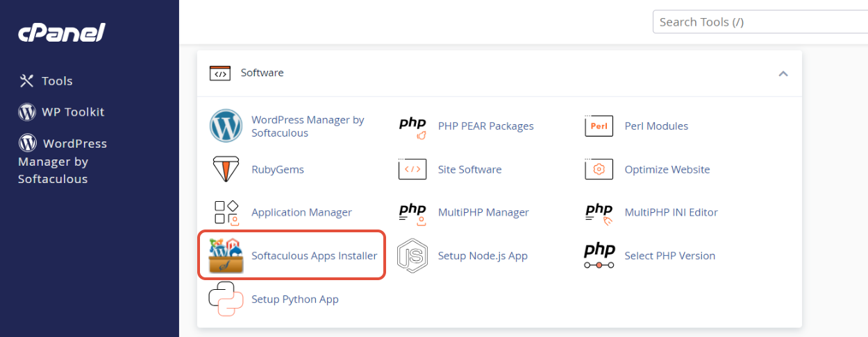
Task: Click the Software section heading
Action: (262, 72)
